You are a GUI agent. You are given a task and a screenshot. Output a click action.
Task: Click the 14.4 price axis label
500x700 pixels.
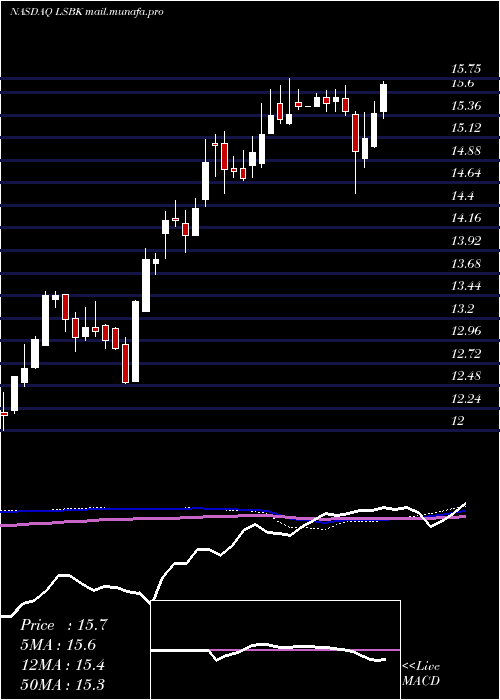(x=462, y=196)
